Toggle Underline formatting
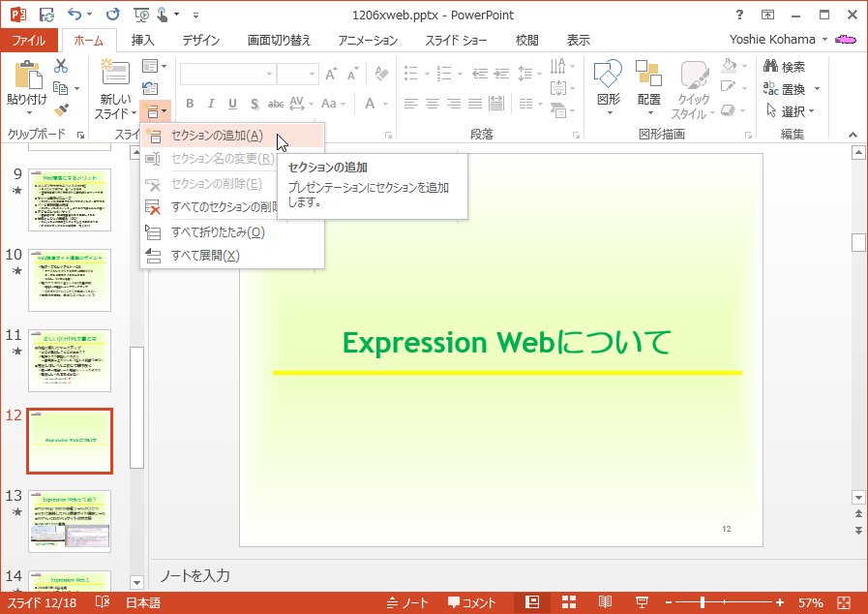868x614 pixels. point(232,104)
